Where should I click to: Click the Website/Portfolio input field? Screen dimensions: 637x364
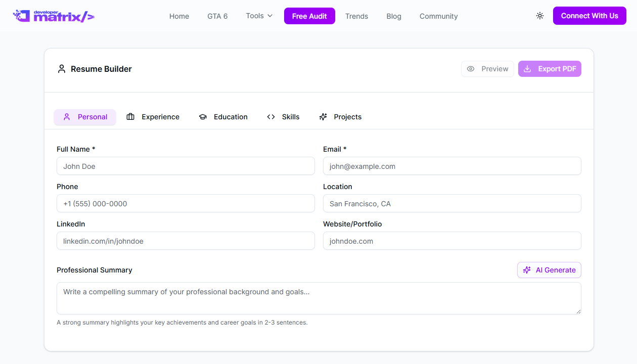tap(452, 241)
